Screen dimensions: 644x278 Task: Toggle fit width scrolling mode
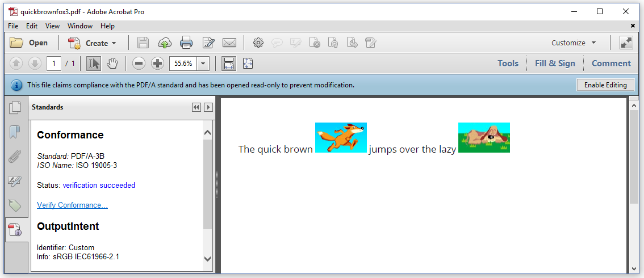(x=229, y=63)
